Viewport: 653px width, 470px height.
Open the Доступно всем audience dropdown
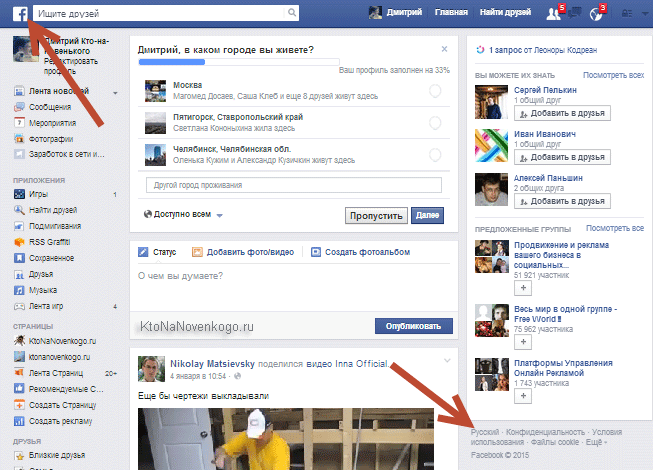(185, 215)
